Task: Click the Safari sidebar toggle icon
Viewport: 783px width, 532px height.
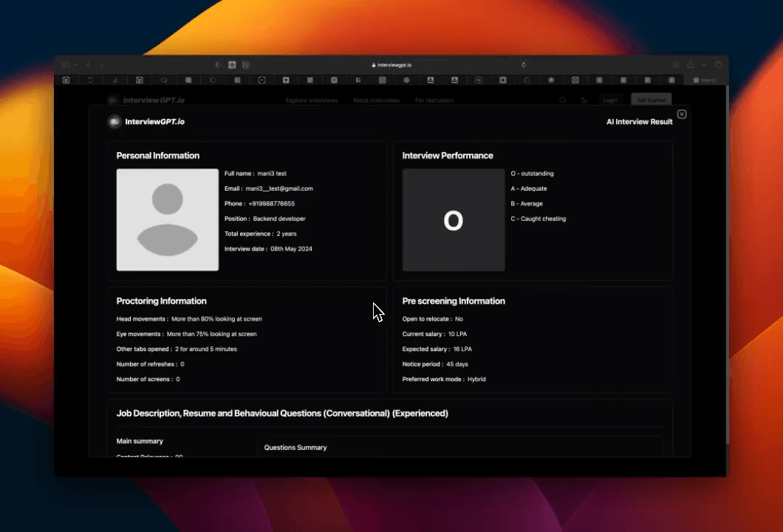Action: (x=65, y=65)
